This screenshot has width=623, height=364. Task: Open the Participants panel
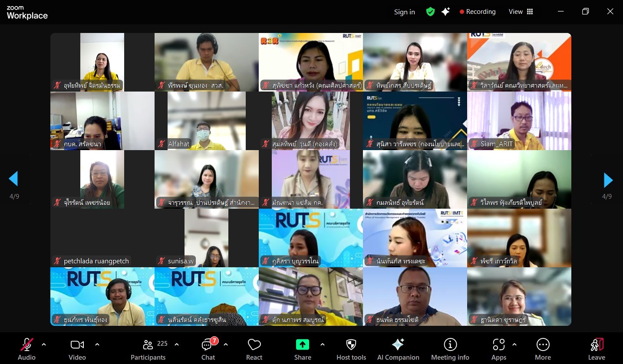(148, 349)
